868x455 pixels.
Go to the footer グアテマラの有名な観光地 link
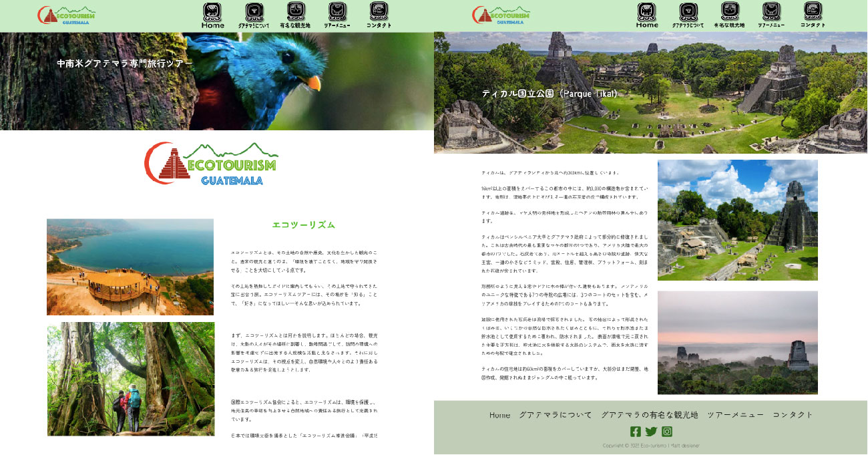pos(649,415)
